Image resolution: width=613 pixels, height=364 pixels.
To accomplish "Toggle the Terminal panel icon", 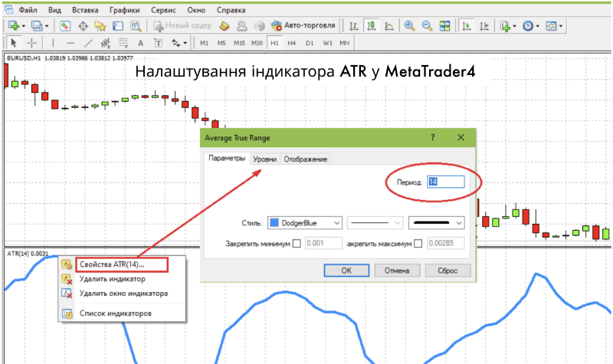I will [x=118, y=26].
